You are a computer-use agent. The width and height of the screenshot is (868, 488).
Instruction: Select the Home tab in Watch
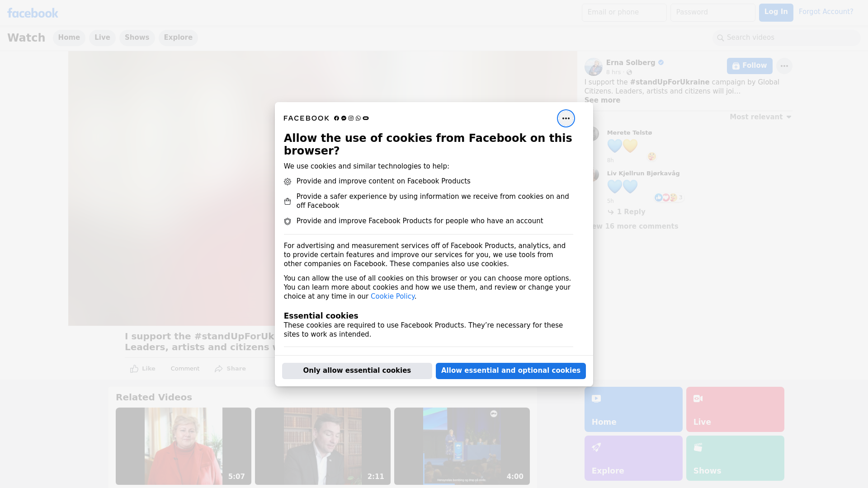click(x=69, y=38)
